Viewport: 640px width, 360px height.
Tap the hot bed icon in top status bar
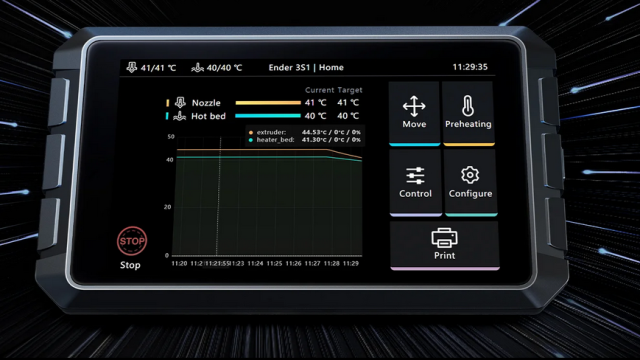198,67
